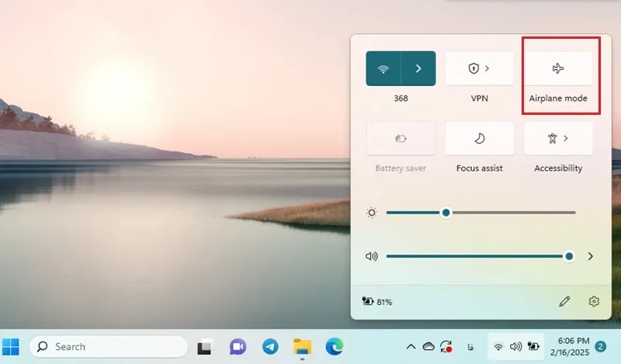621x364 pixels.
Task: Toggle Wi-Fi off in quick settings
Action: pyautogui.click(x=383, y=68)
